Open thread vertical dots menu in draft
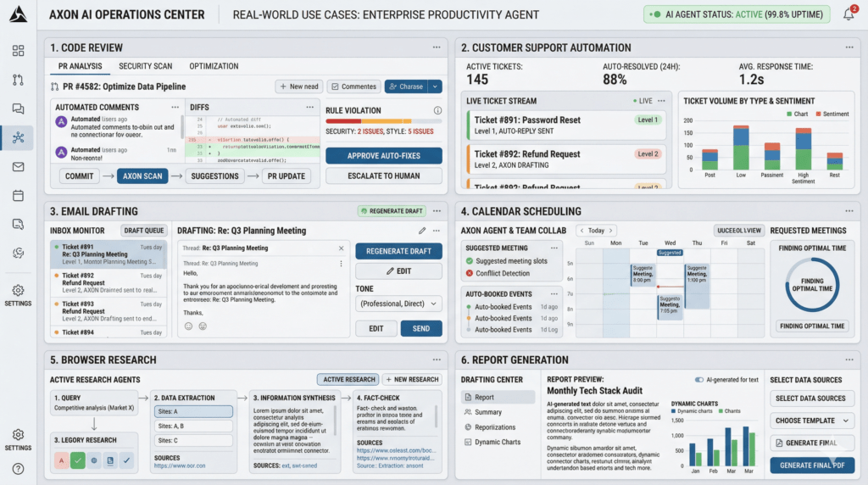The image size is (868, 485). pyautogui.click(x=341, y=264)
